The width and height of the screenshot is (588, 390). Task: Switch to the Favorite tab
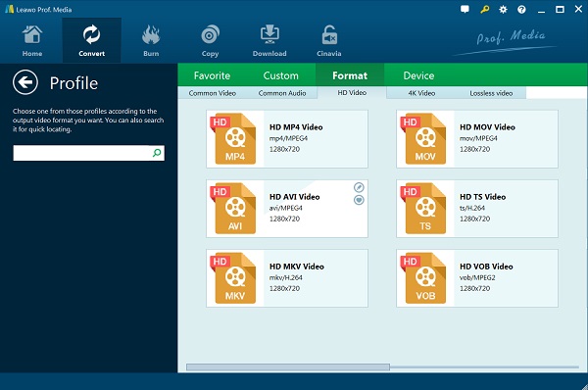(x=212, y=75)
